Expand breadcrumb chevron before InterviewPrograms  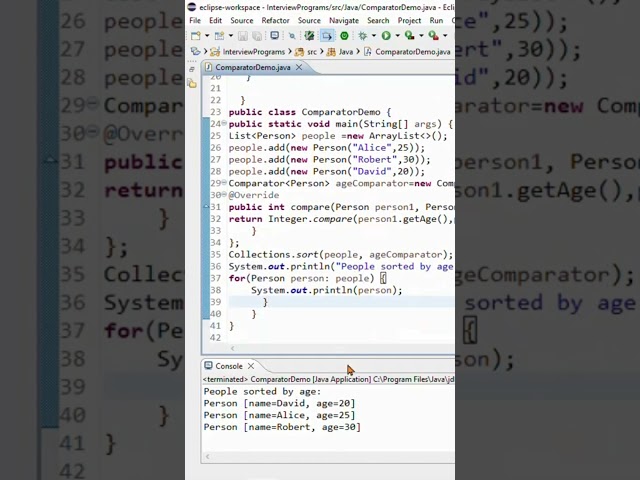click(x=206, y=51)
